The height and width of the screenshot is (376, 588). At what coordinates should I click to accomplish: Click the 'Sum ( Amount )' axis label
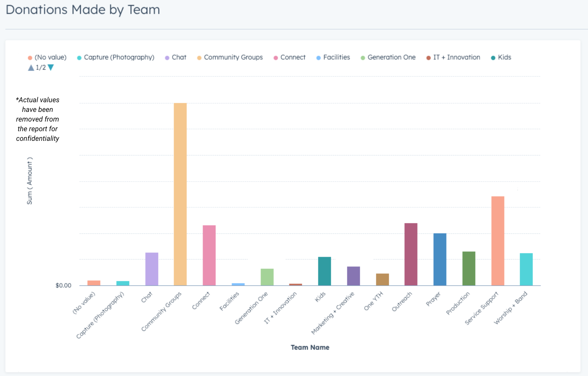30,180
